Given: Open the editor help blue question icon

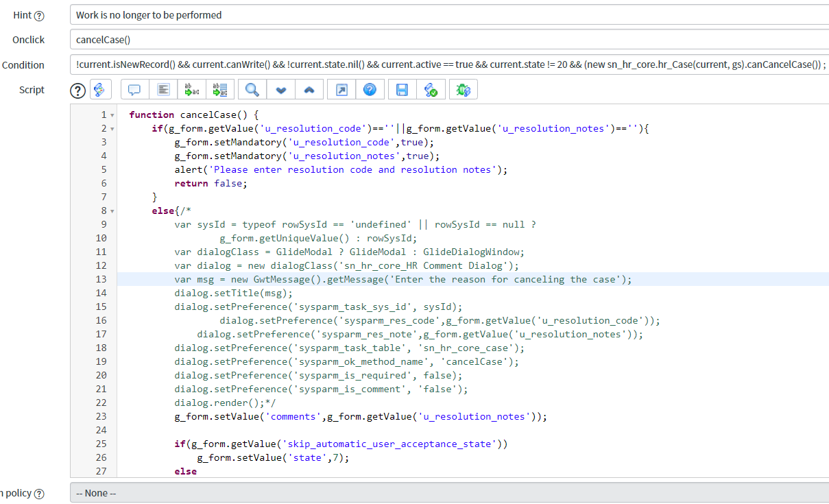Looking at the screenshot, I should [370, 90].
